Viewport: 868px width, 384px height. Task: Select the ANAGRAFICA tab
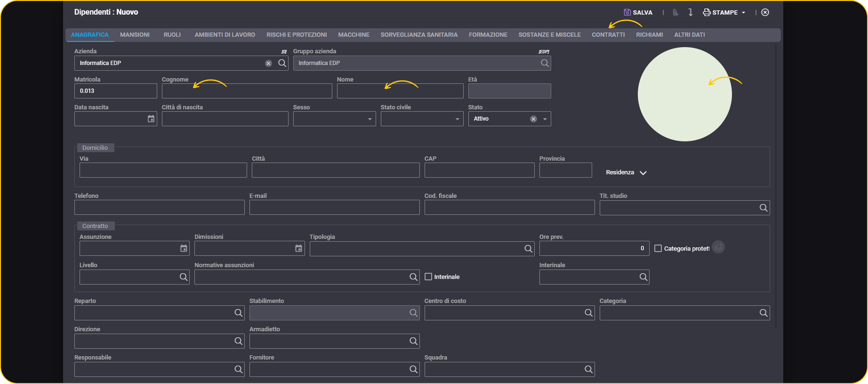(x=89, y=35)
